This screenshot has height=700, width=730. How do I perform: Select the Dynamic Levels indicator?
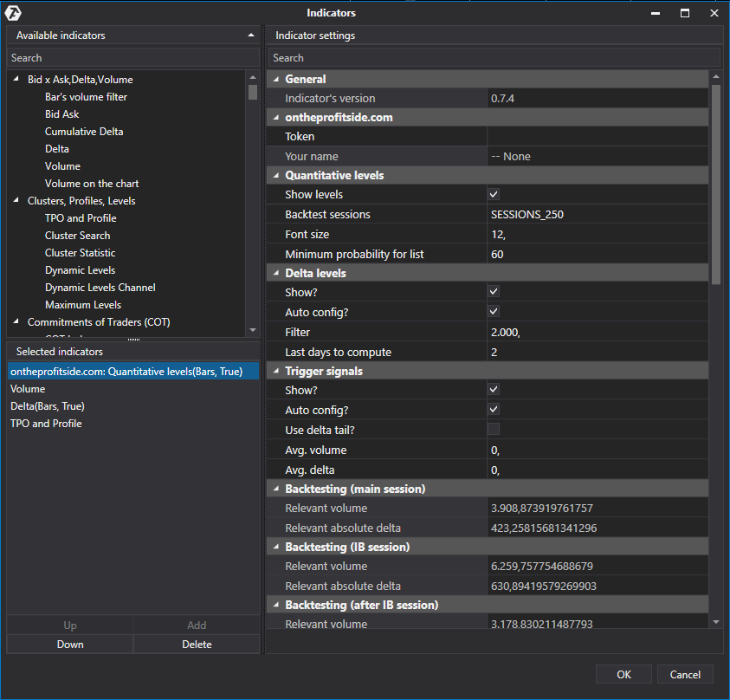pyautogui.click(x=80, y=270)
